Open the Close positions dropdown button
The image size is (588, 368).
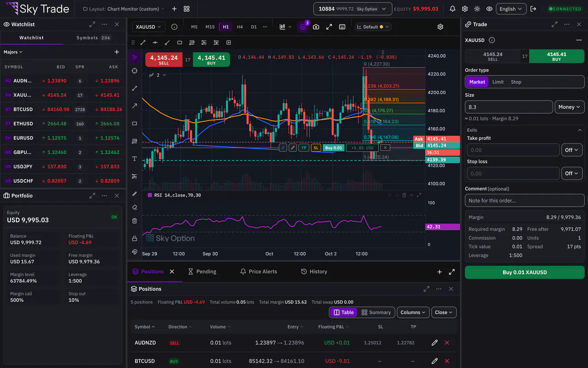(444, 312)
